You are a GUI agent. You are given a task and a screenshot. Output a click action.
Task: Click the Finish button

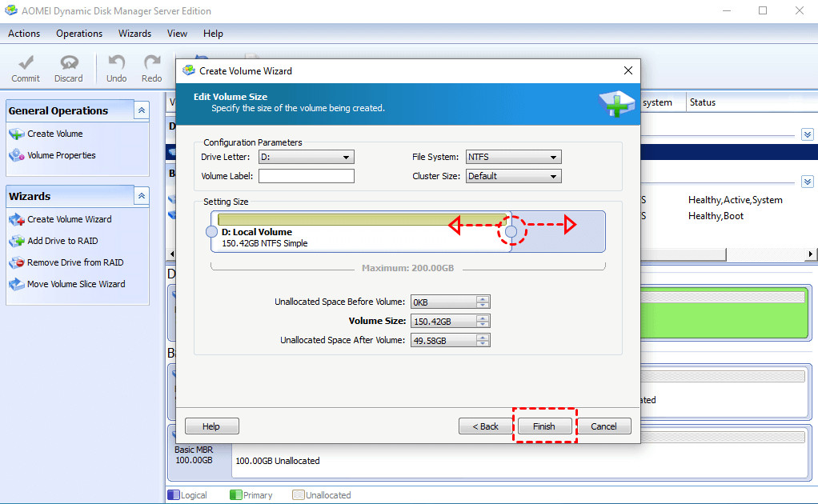(x=544, y=426)
